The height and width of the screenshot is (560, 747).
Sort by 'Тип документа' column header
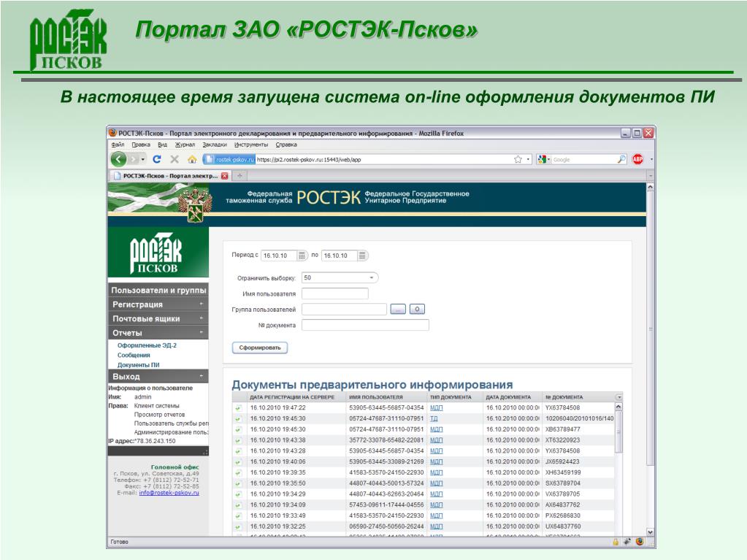[x=451, y=397]
